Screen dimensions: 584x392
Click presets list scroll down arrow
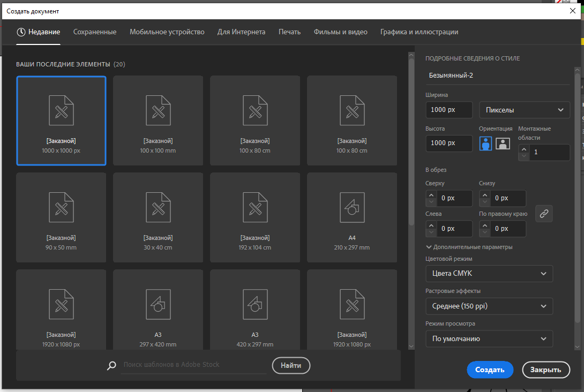coord(411,346)
